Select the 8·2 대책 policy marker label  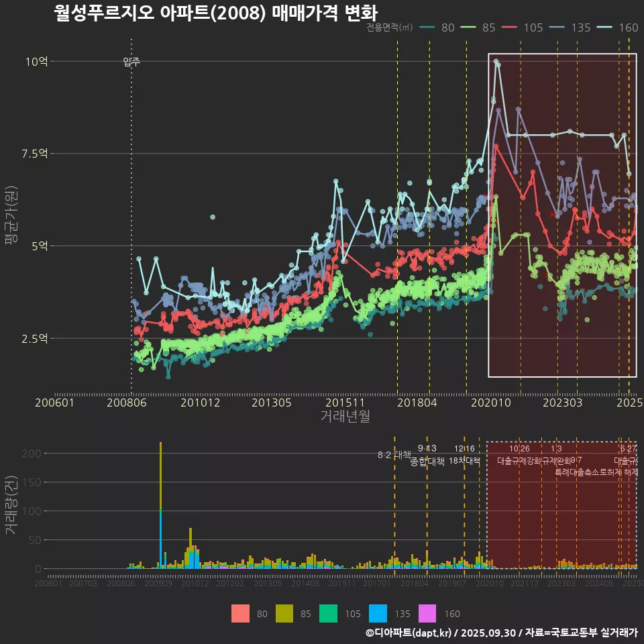coord(394,455)
